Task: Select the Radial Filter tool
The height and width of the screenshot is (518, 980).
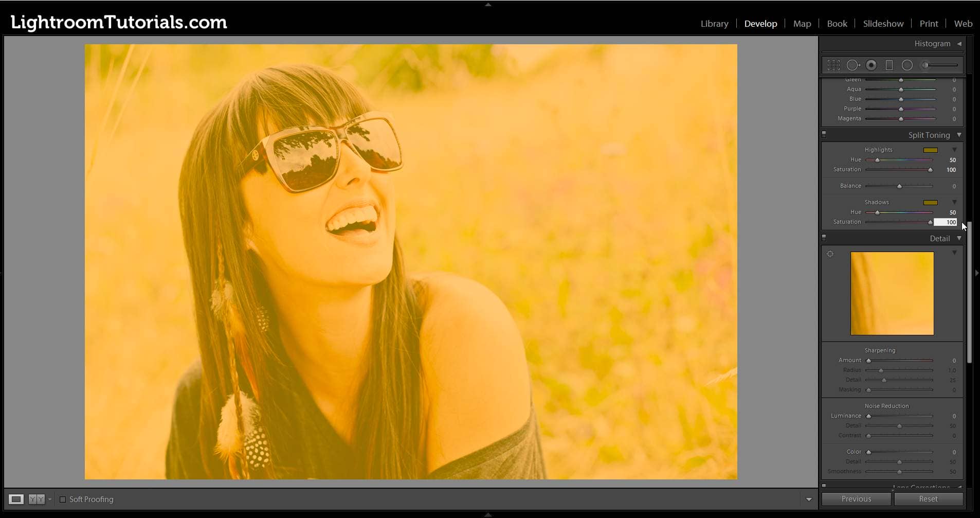Action: [907, 65]
